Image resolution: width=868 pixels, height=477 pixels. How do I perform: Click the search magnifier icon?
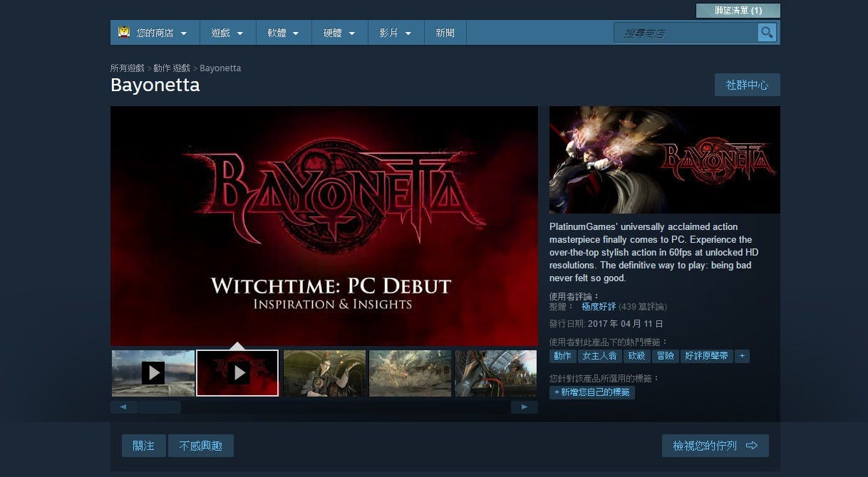(767, 33)
